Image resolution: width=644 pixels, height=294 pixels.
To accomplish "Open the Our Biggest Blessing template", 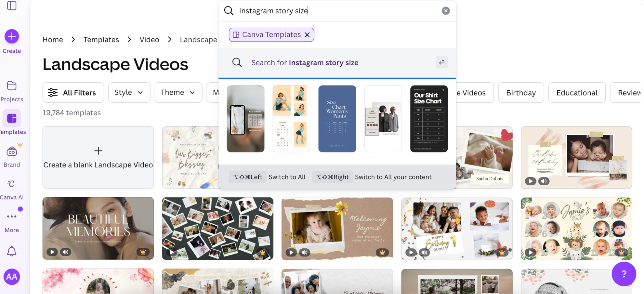I will click(190, 157).
